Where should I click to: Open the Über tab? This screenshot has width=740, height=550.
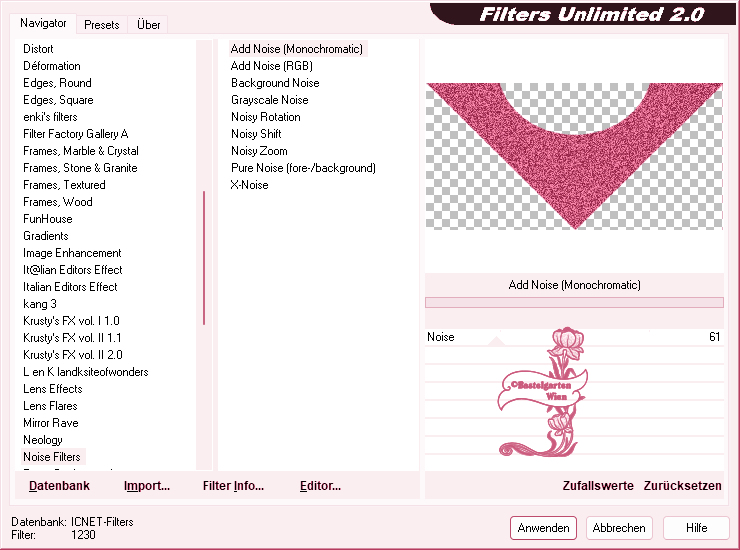148,25
